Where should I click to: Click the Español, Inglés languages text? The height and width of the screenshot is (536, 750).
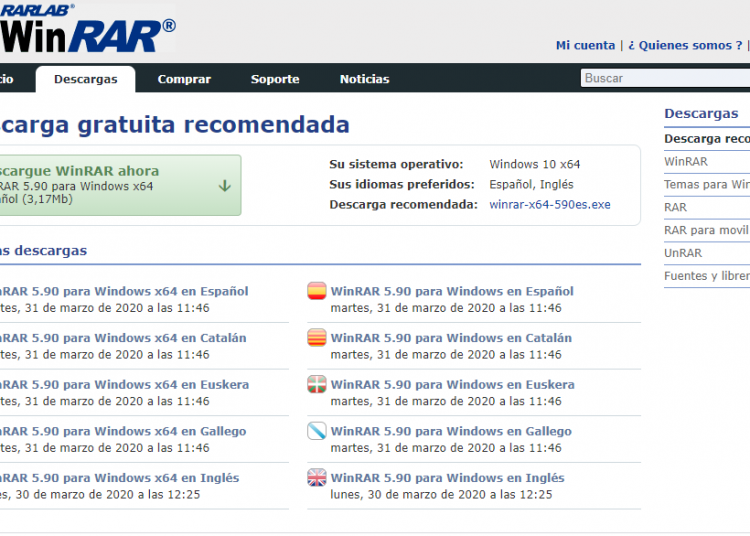coord(531,185)
